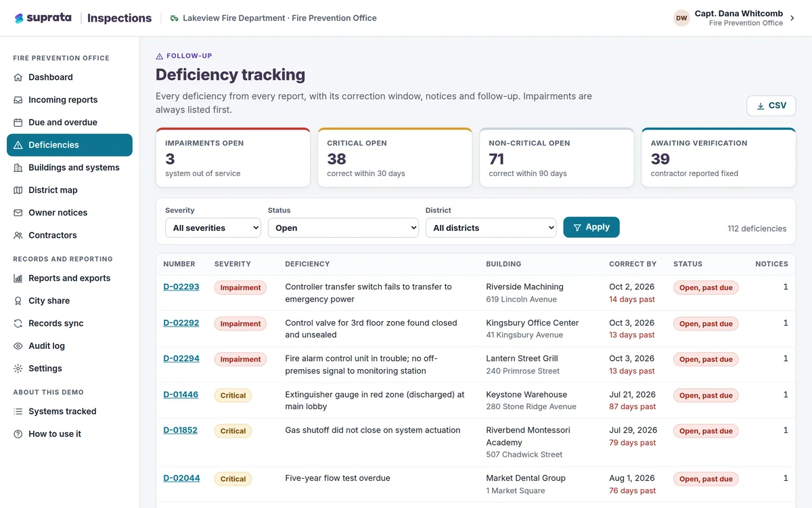Click the Suprata logo icon
Screen dimensions: 812x508
click(19, 18)
